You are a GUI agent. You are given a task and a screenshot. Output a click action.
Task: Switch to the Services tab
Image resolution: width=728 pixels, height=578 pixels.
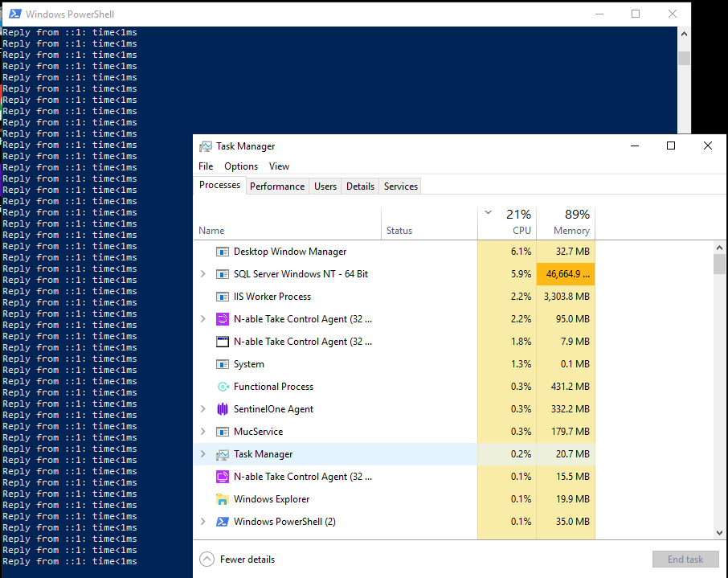pos(401,187)
